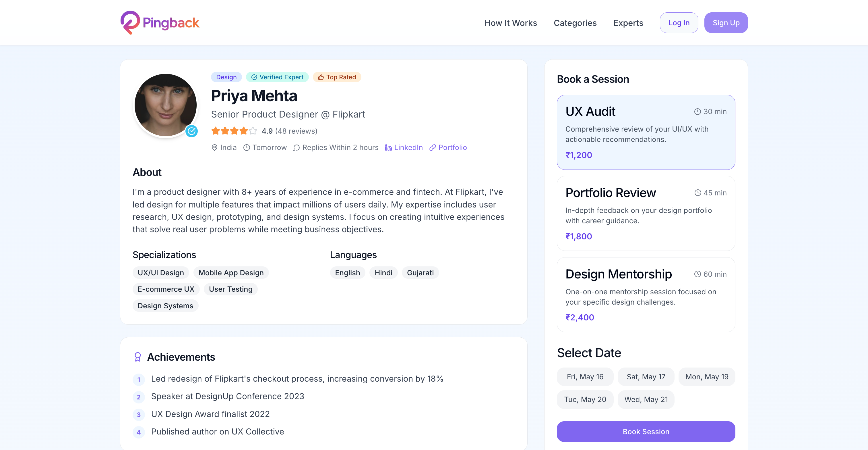
Task: Click the check icon in Verified Expert badge
Action: point(254,77)
